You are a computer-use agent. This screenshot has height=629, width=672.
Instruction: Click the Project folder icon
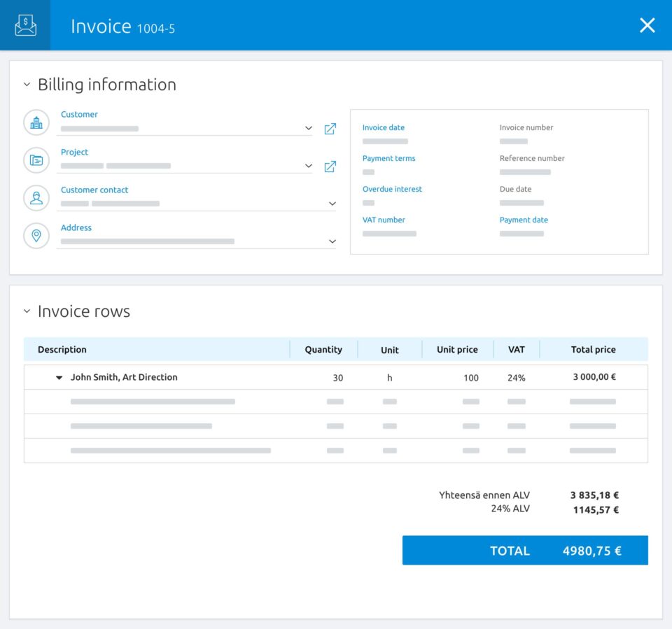(x=36, y=160)
